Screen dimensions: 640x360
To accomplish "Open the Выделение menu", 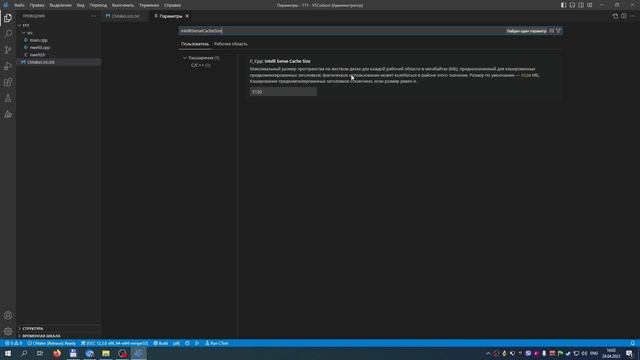I will click(x=60, y=5).
